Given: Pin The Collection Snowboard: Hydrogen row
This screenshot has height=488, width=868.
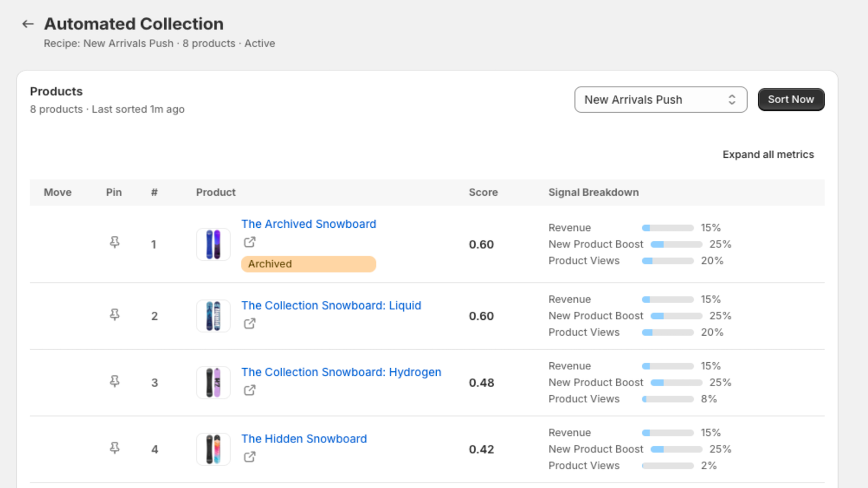Looking at the screenshot, I should [114, 382].
